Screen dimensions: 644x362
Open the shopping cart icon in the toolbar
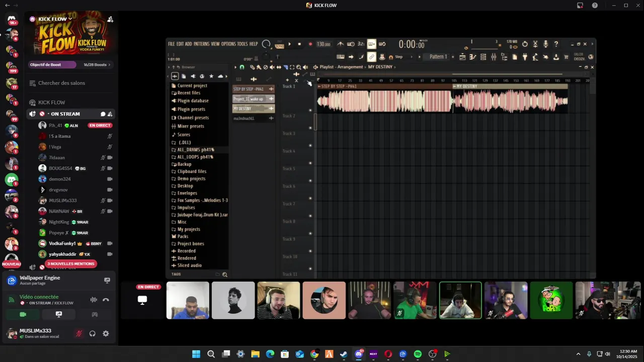566,57
